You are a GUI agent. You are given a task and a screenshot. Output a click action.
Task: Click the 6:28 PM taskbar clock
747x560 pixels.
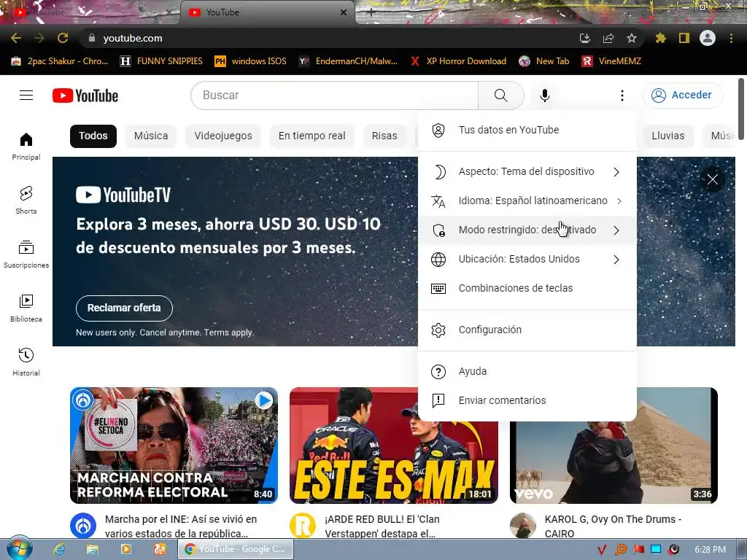710,550
